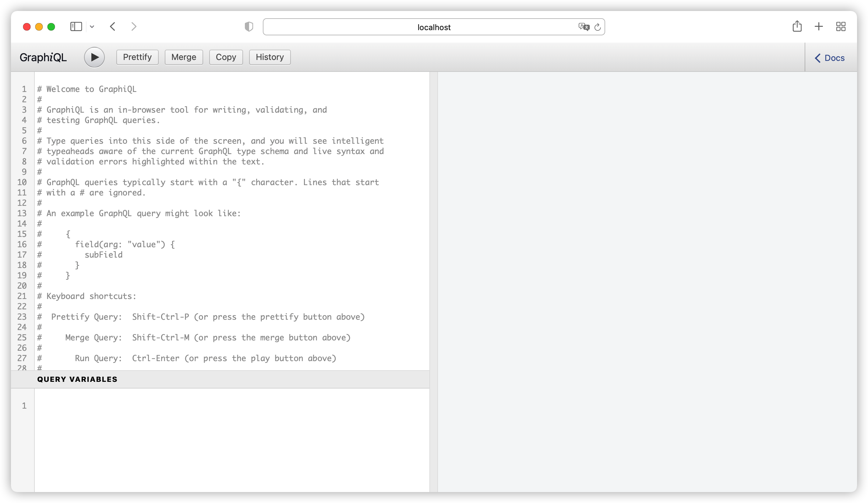Open the History panel
This screenshot has height=503, width=868.
coord(269,57)
